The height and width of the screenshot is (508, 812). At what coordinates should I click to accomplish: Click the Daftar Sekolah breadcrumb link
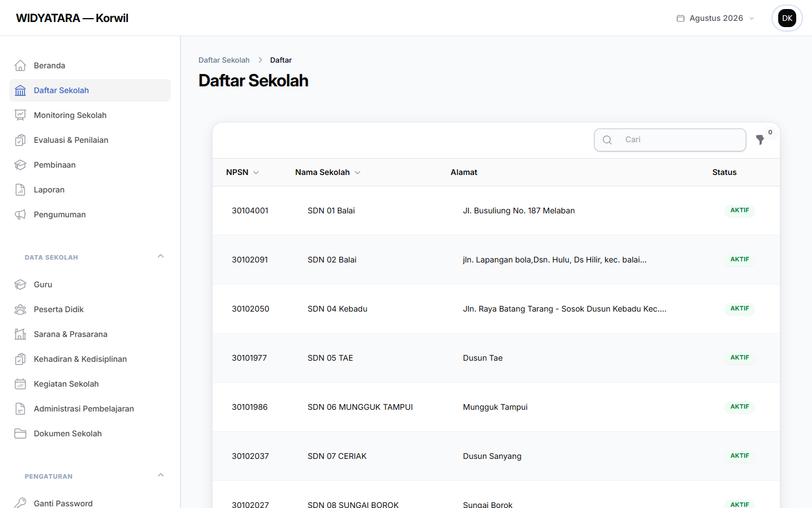(x=224, y=60)
